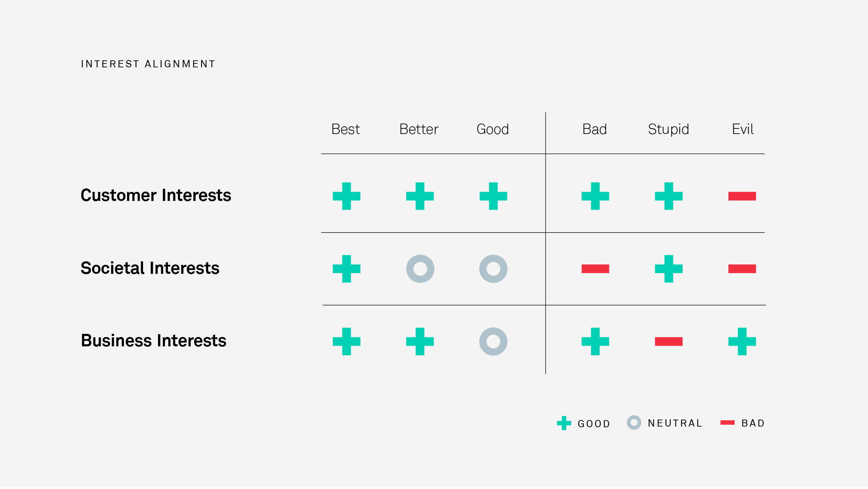Select the Societal Interests row label
The image size is (868, 489).
(150, 268)
